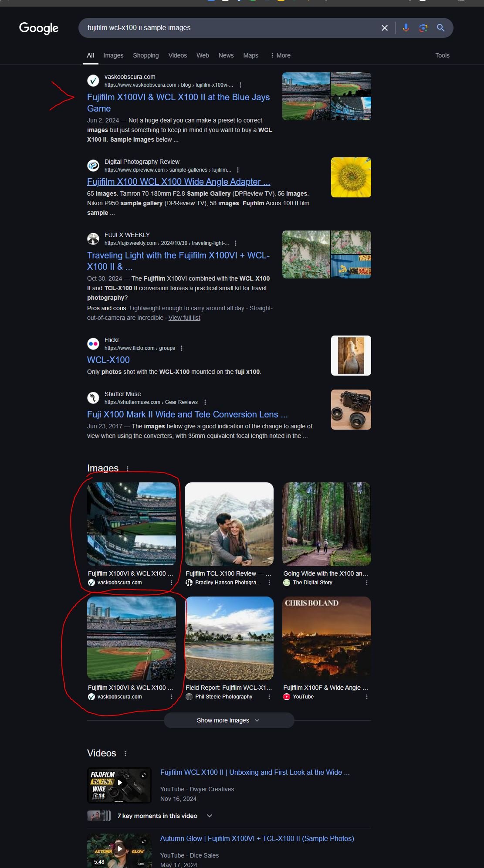Play the Dwyer.Creatives unboxing video thumbnail
This screenshot has height=868, width=484.
pyautogui.click(x=119, y=785)
